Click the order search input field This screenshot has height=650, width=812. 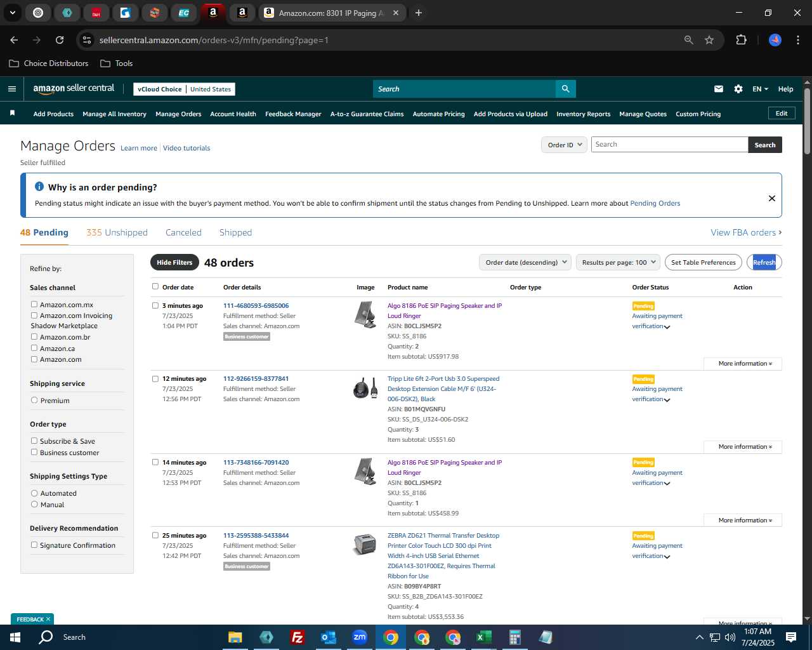point(669,145)
